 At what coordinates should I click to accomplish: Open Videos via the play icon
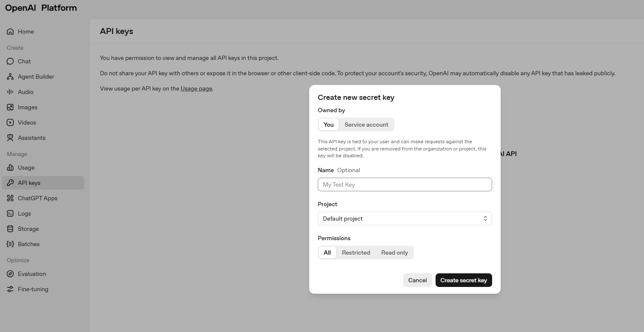point(10,122)
